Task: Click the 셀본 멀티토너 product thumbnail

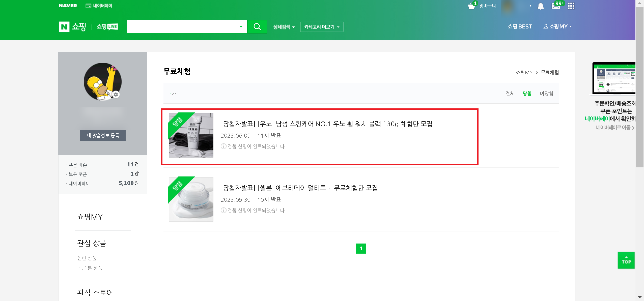Action: 191,199
